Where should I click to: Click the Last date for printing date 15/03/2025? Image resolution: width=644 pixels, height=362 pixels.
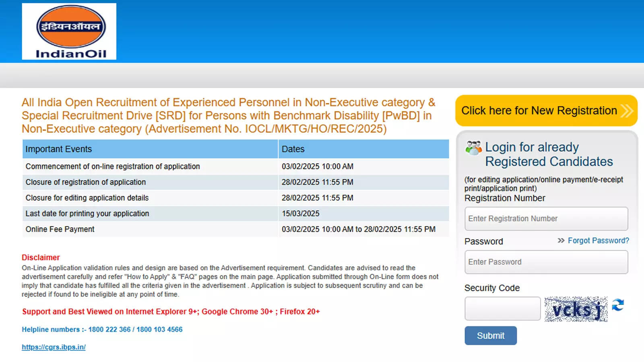click(x=300, y=214)
